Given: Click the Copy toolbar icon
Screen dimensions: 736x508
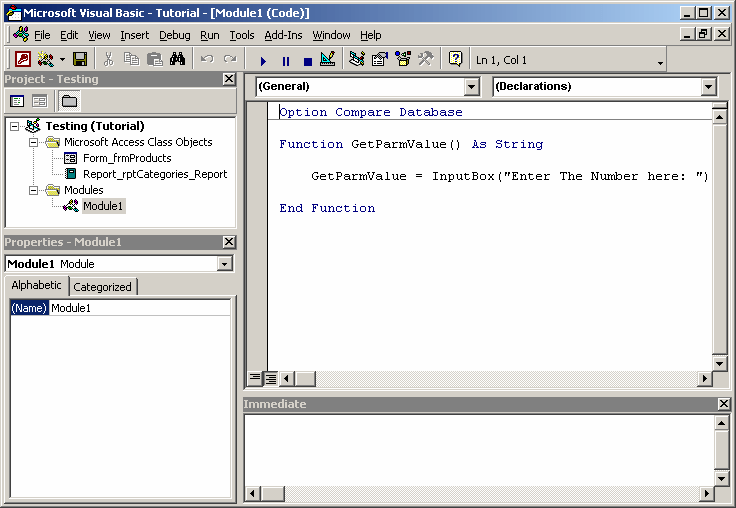Looking at the screenshot, I should point(131,60).
